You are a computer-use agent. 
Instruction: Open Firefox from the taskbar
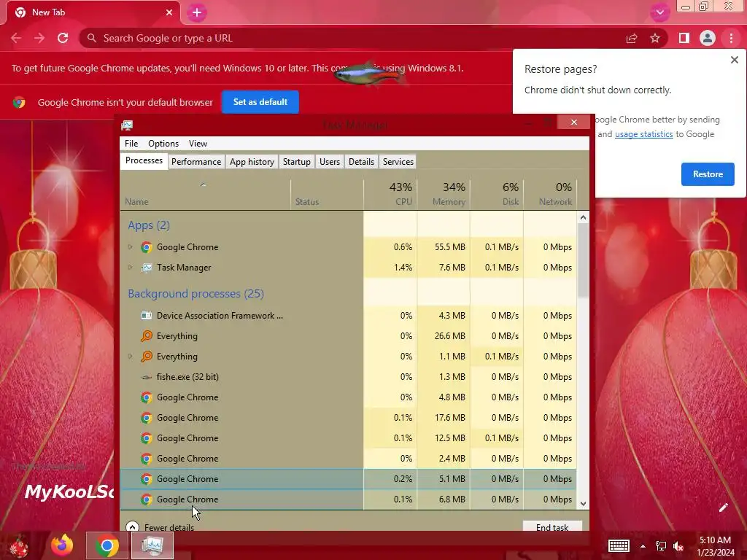click(x=62, y=545)
